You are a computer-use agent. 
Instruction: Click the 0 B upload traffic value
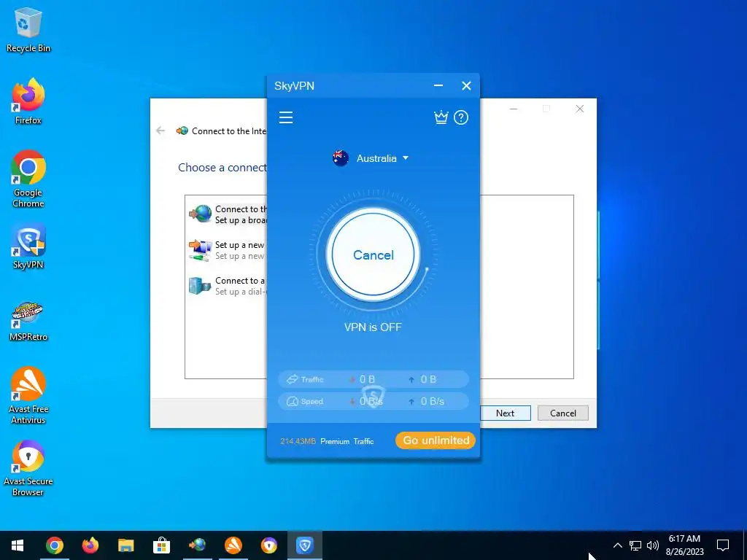click(x=428, y=379)
